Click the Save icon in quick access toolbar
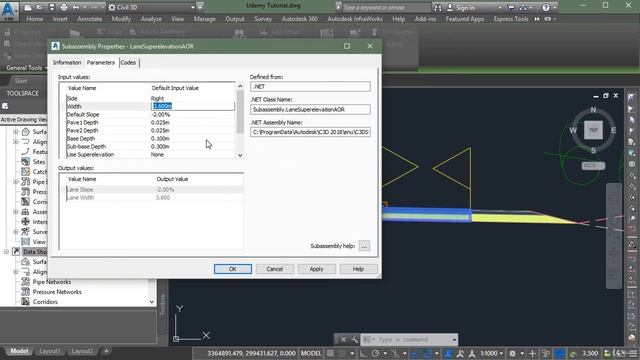Viewport: 640px width, 360px height. coord(52,7)
